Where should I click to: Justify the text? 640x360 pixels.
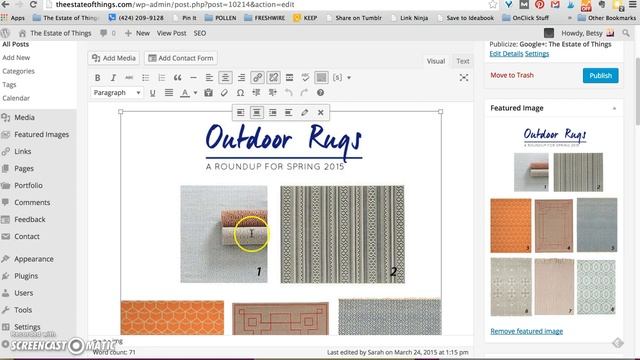(x=169, y=93)
